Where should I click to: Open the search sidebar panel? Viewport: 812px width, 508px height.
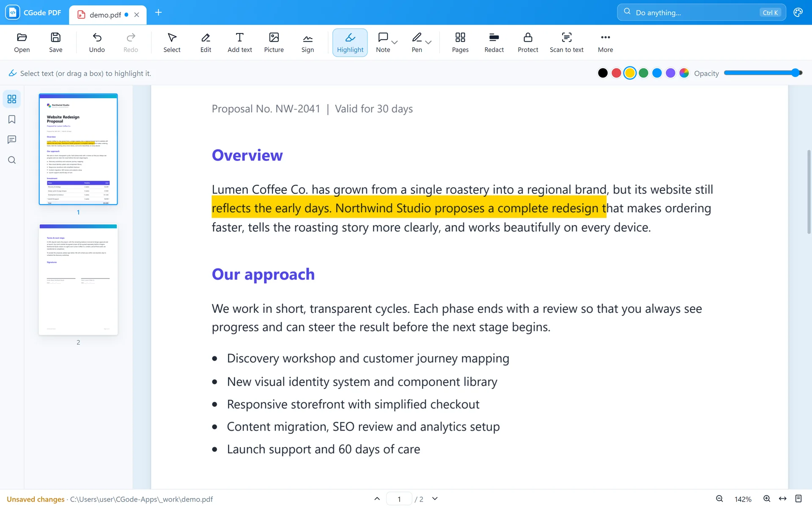coord(12,160)
